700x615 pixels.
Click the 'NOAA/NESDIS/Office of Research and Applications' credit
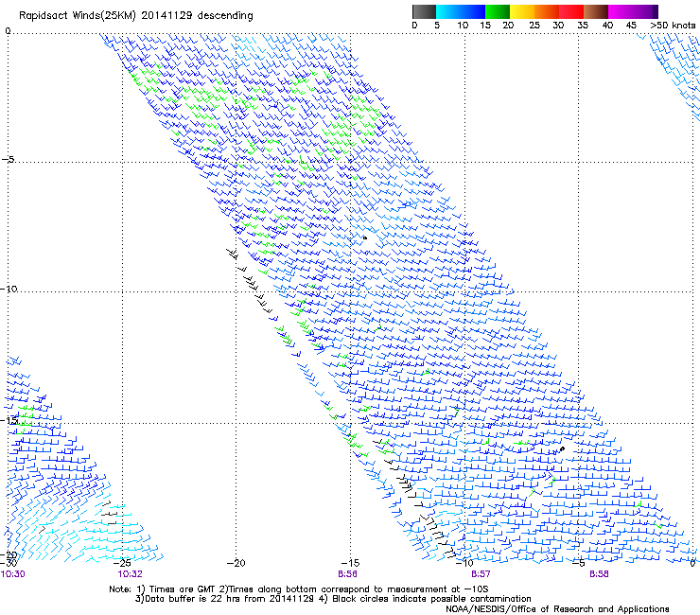[x=557, y=609]
